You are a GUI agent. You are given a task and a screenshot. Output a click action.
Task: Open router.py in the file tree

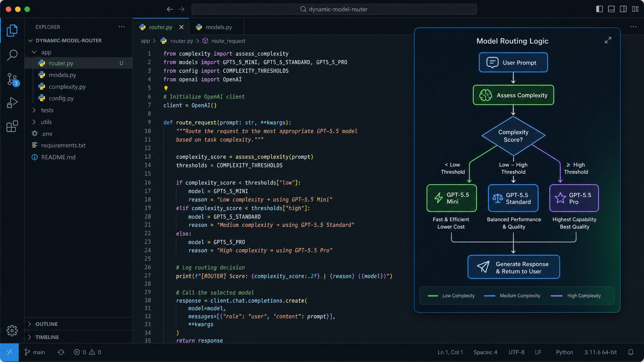coord(78,63)
